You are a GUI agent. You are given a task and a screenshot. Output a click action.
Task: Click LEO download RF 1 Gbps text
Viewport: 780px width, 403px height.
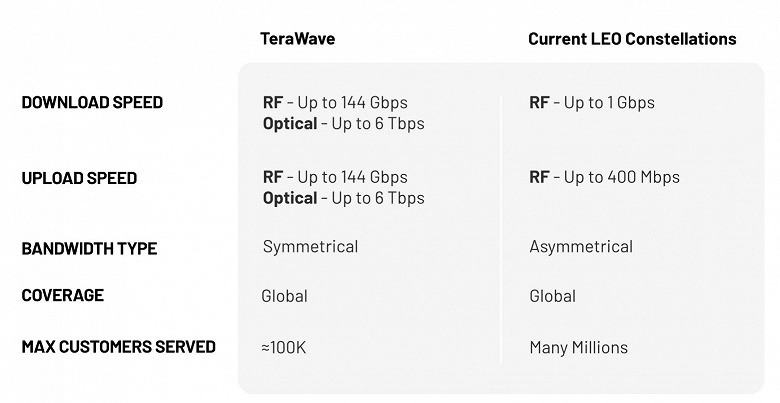pyautogui.click(x=592, y=102)
